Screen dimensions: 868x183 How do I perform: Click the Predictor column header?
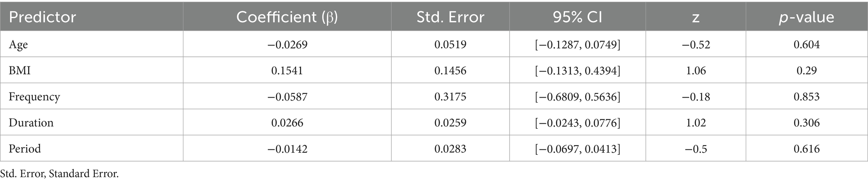tap(42, 17)
